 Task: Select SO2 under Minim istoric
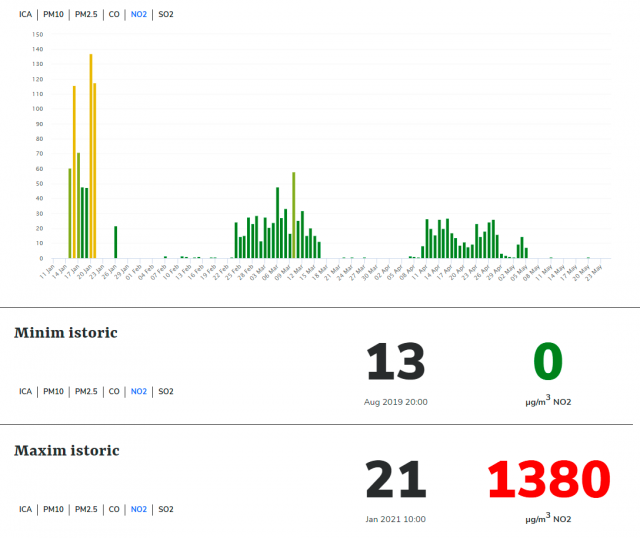(x=166, y=392)
